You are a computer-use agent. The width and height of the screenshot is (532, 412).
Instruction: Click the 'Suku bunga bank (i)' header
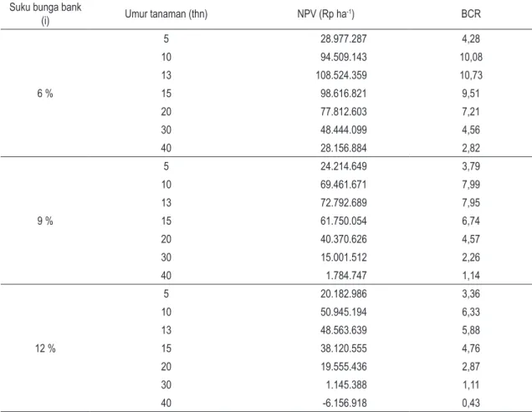[x=45, y=14]
